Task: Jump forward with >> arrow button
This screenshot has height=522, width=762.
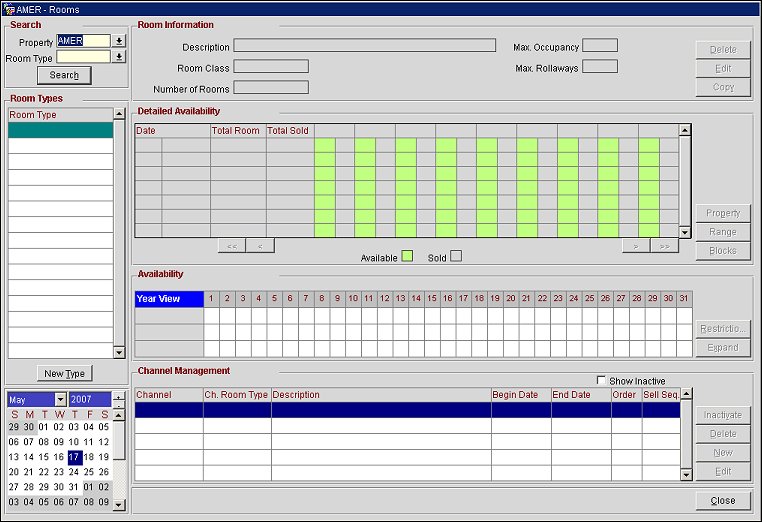Action: pos(664,245)
